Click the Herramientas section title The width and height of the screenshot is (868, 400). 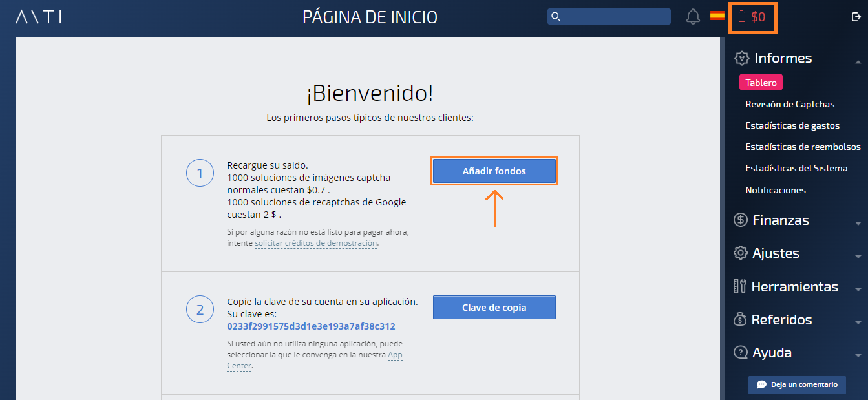[794, 287]
